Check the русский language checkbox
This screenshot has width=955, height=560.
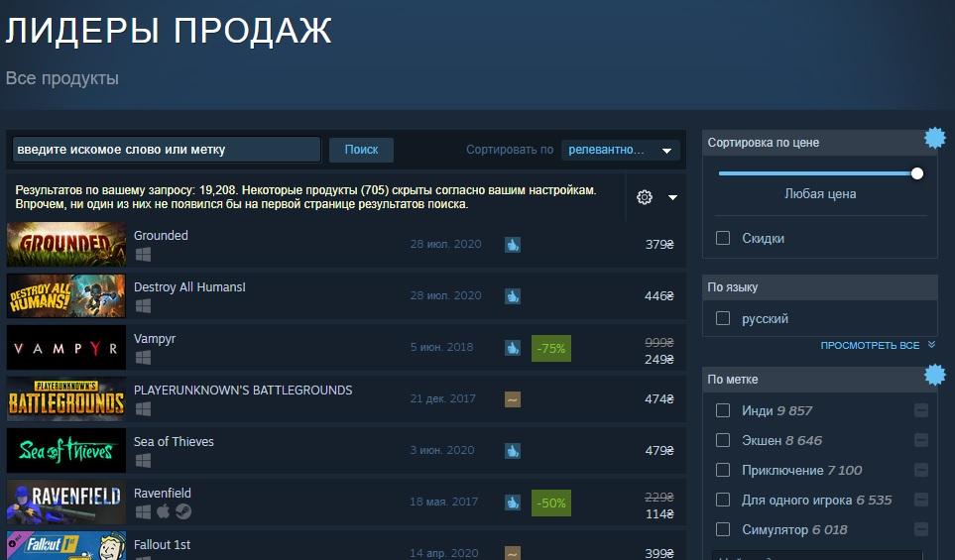coord(723,318)
